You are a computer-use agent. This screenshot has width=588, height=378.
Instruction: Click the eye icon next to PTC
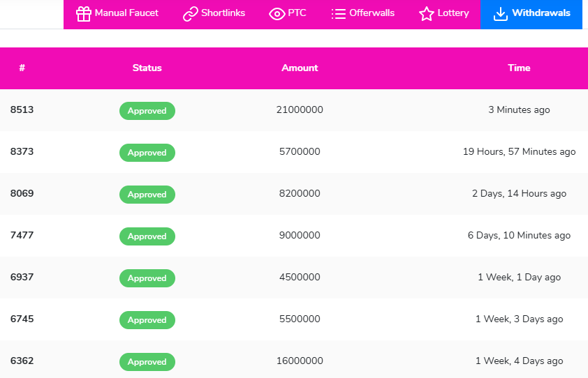[x=277, y=14]
